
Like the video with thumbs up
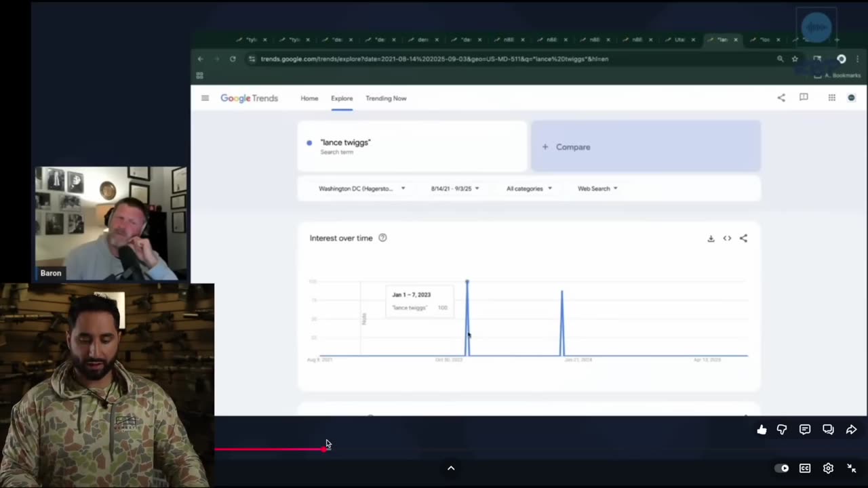pos(762,430)
